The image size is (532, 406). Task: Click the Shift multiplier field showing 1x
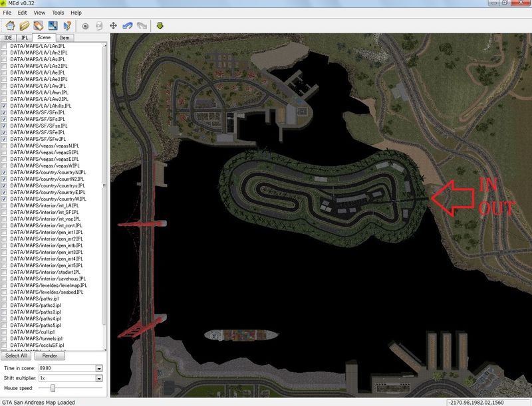(x=67, y=378)
